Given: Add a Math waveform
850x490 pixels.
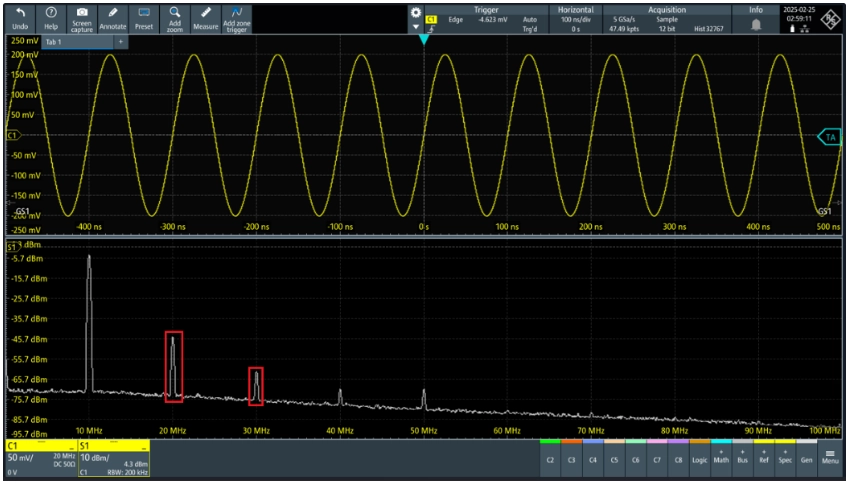Looking at the screenshot, I should (x=721, y=457).
